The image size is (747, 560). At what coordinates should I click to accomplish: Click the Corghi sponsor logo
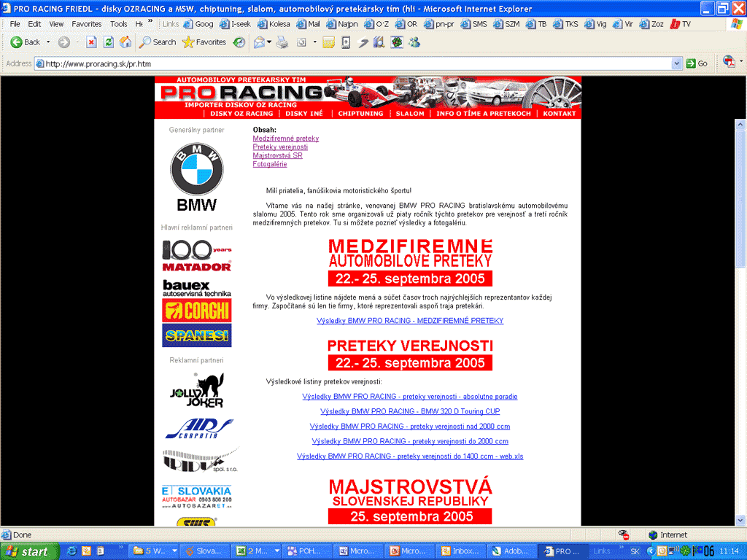pos(197,311)
